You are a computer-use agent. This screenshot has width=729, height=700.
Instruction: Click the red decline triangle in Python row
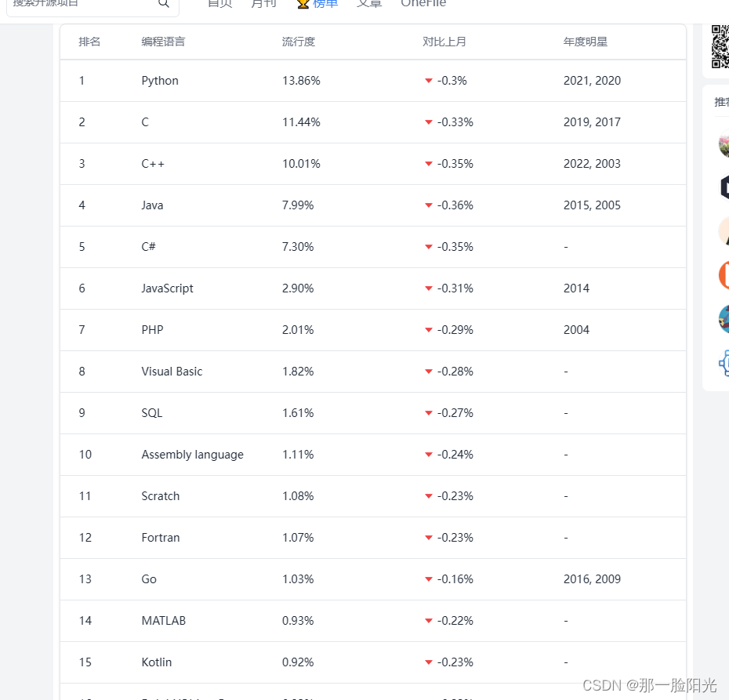428,80
